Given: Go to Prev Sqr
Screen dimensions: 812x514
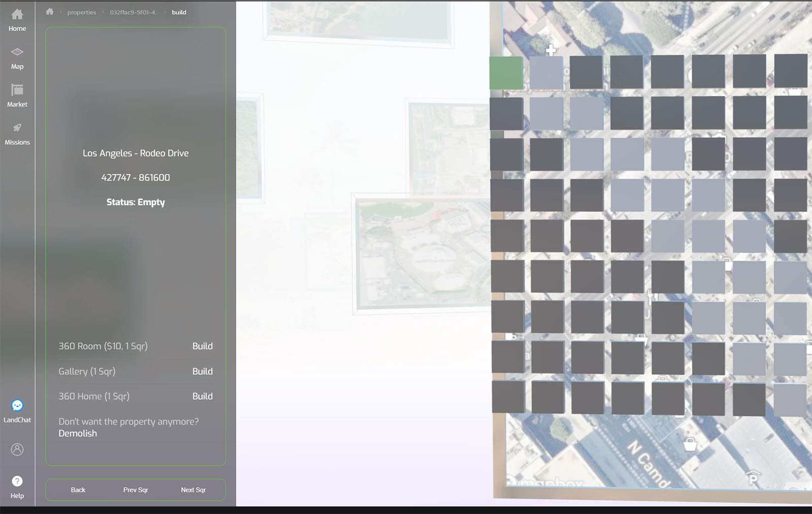Looking at the screenshot, I should click(136, 490).
